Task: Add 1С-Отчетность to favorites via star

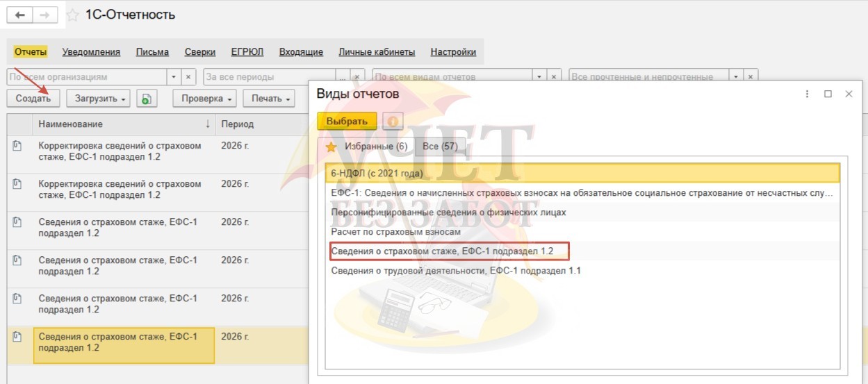Action: point(72,15)
